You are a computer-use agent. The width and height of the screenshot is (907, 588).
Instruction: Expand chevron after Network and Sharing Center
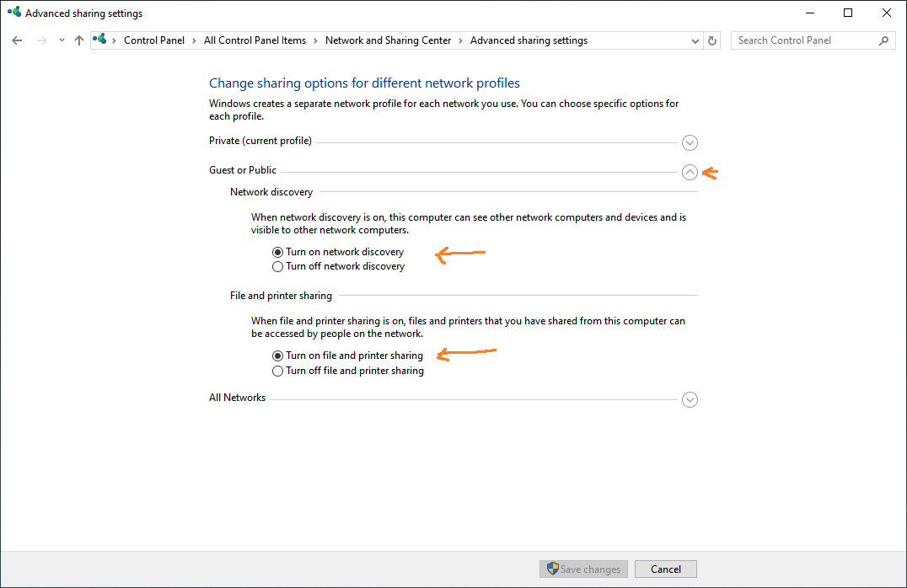pos(460,40)
